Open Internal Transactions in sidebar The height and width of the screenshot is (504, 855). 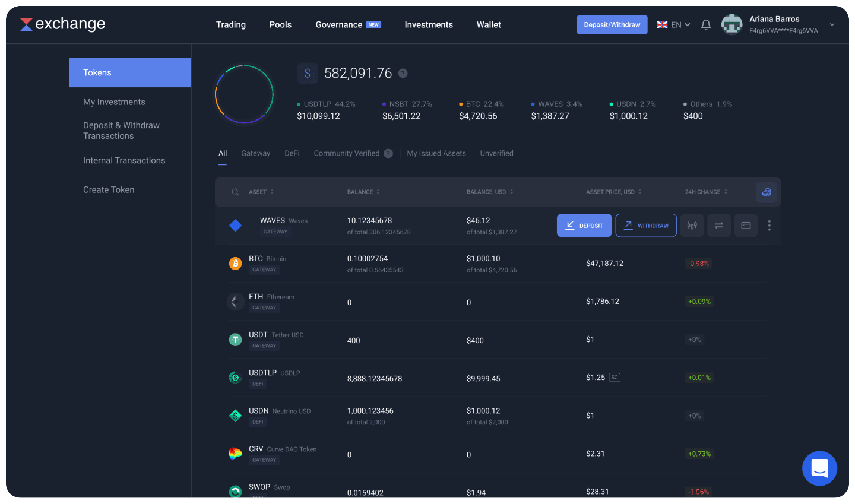click(124, 160)
